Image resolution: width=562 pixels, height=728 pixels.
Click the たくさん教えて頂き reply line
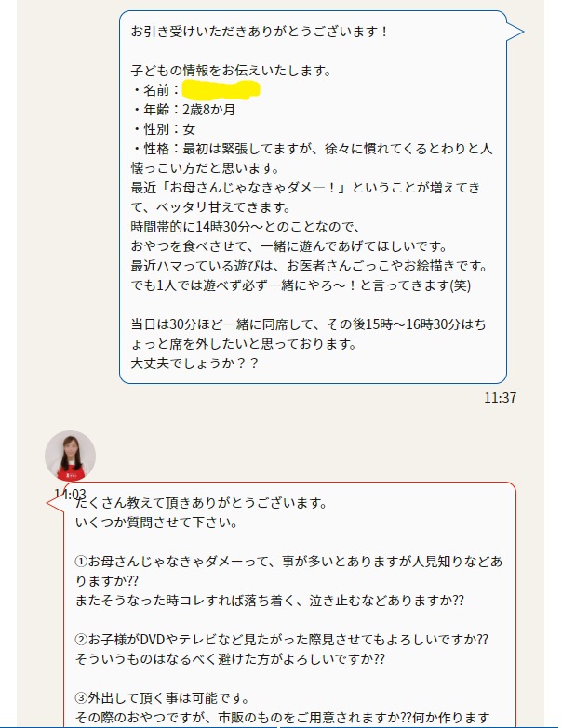[202, 503]
